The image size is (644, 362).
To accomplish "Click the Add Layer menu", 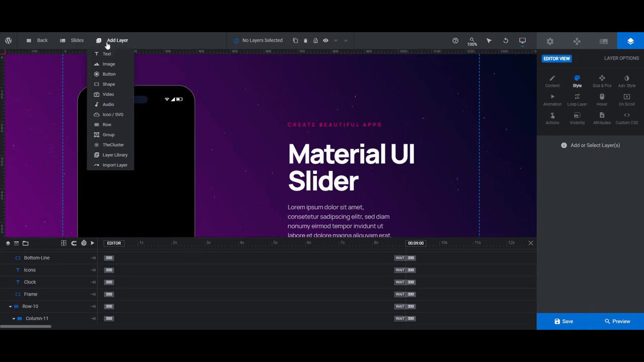I will 112,41.
